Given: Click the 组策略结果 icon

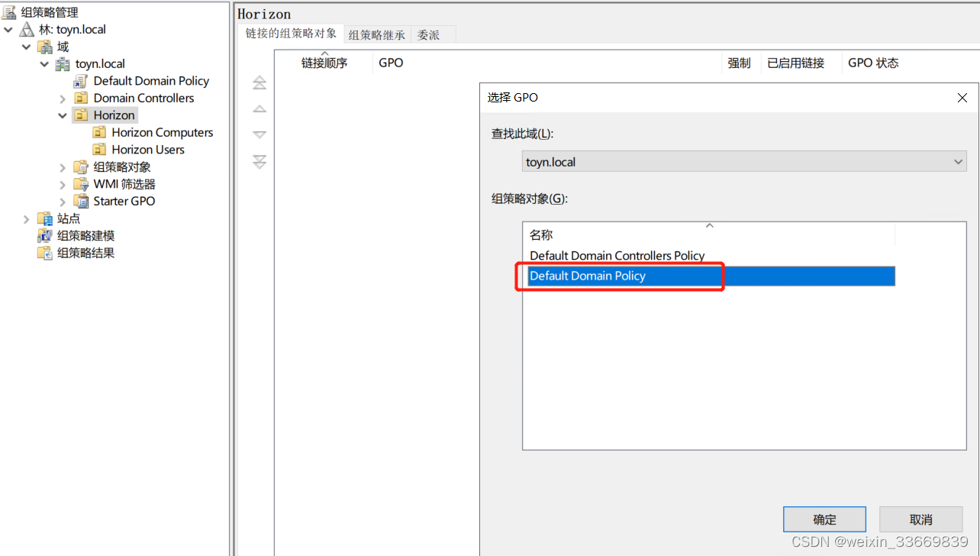Looking at the screenshot, I should (45, 253).
